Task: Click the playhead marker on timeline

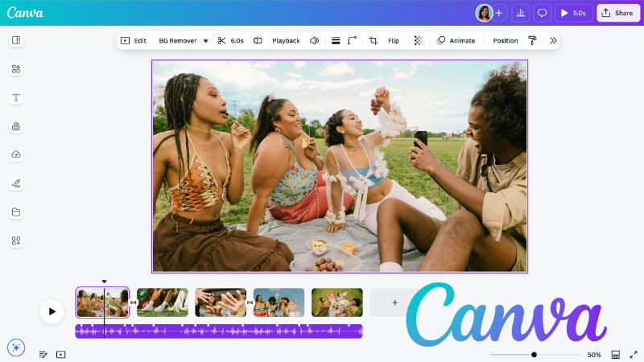Action: 105,282
